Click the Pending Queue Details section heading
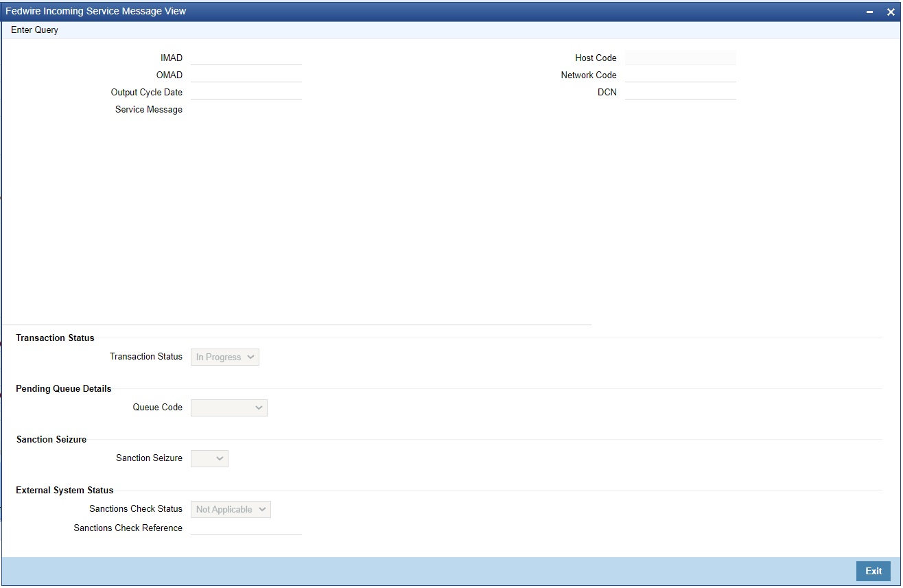Image resolution: width=903 pixels, height=588 pixels. 64,388
